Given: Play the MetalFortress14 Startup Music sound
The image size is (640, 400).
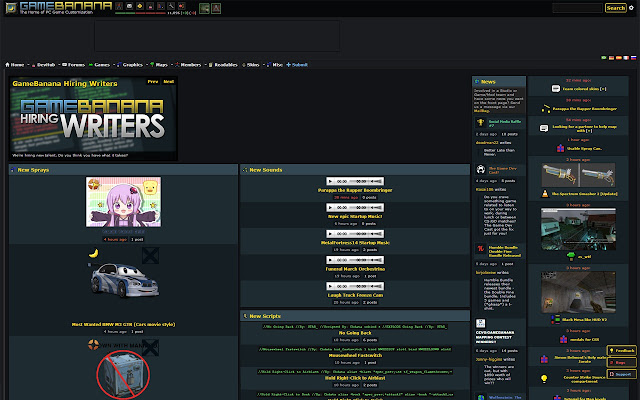Looking at the screenshot, I should click(330, 234).
